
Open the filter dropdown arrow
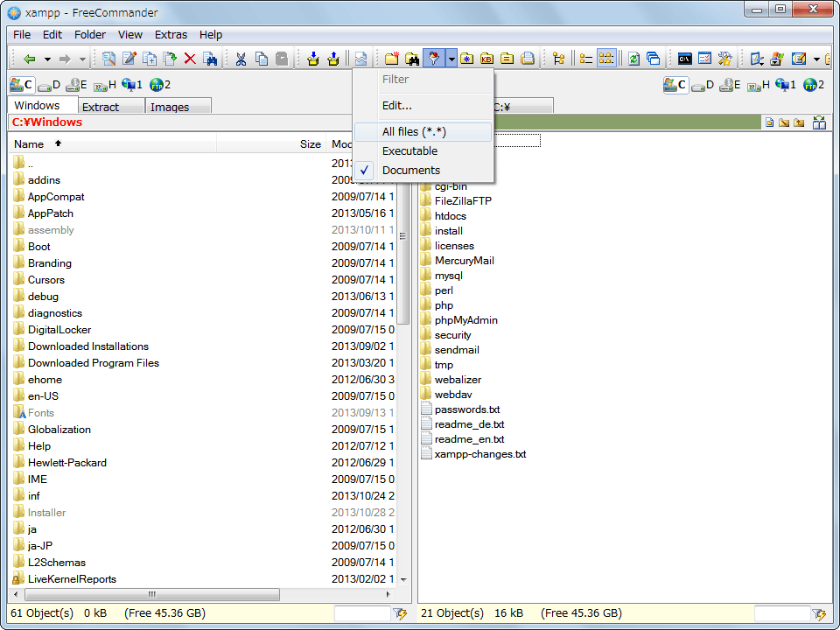pyautogui.click(x=451, y=59)
